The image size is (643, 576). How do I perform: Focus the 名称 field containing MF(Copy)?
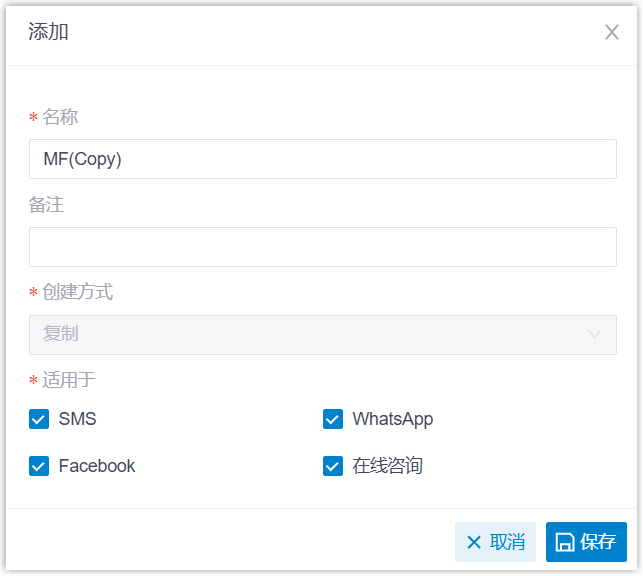323,159
